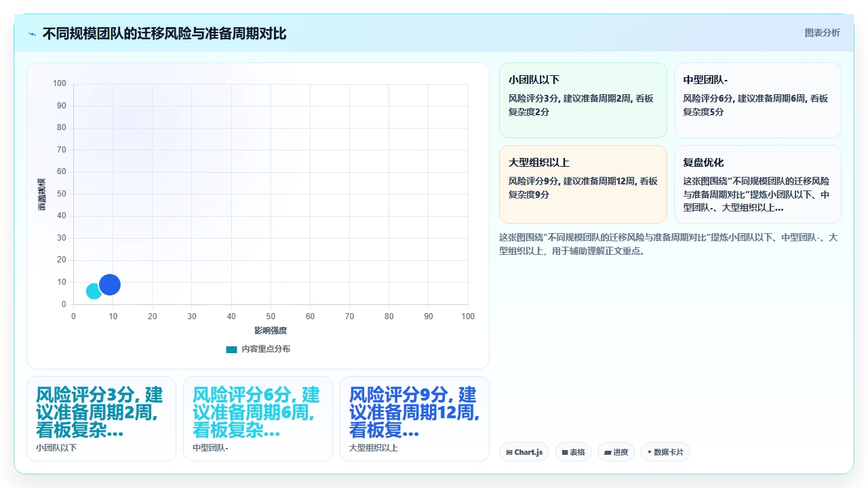This screenshot has height=488, width=868.
Task: Click the stat card for 风险评分9分
Action: [414, 419]
